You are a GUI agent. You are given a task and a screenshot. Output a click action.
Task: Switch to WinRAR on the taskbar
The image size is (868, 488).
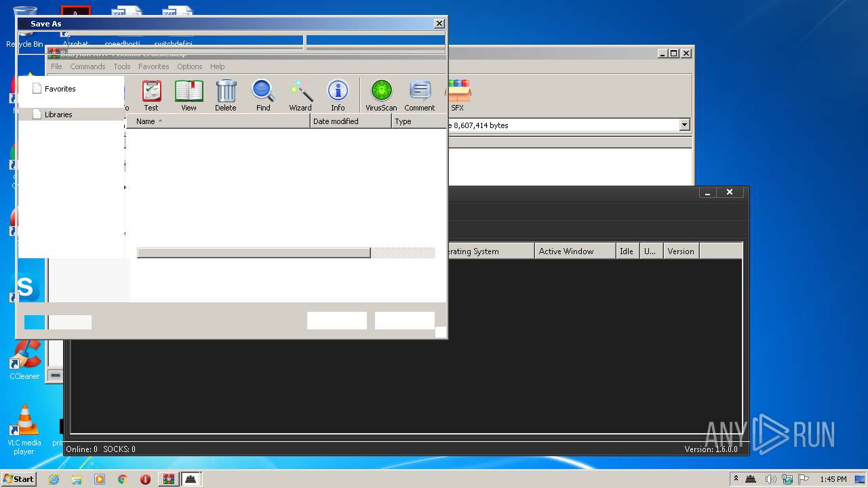point(168,479)
